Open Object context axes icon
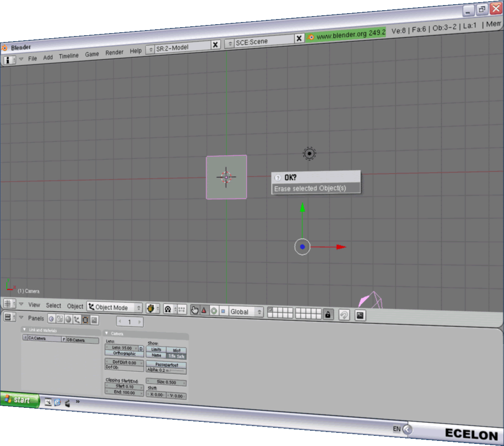 coord(76,320)
